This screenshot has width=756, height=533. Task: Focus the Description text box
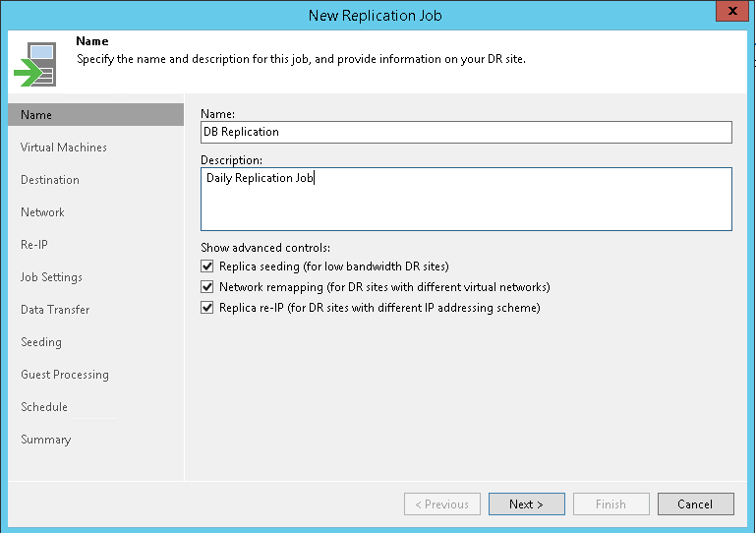466,199
